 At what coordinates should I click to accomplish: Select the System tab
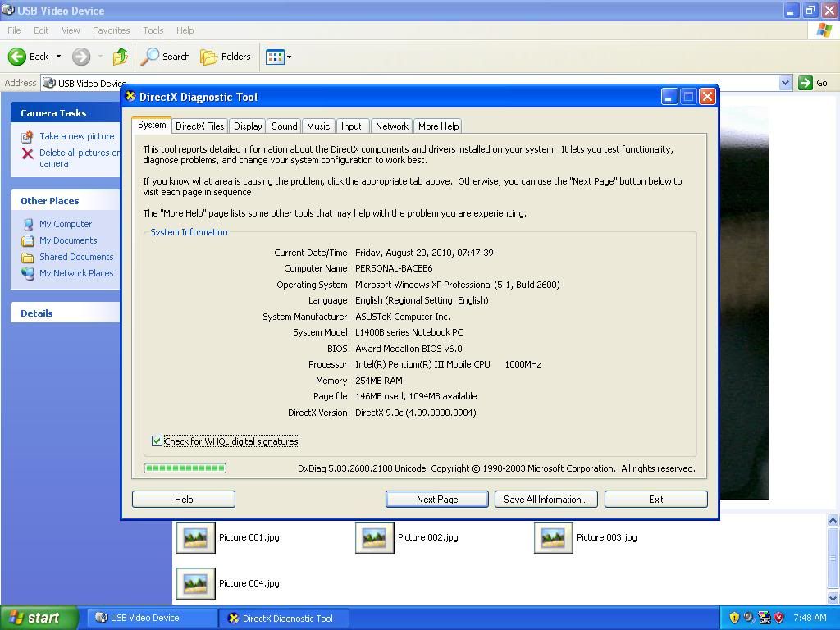coord(152,125)
